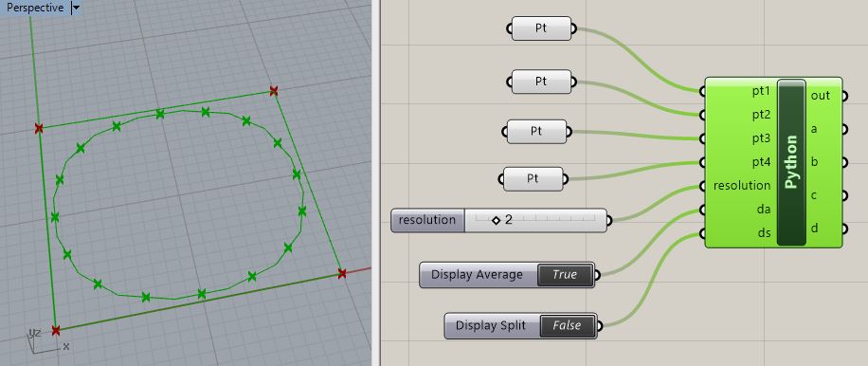The width and height of the screenshot is (868, 366).
Task: Select the Python component by its name bar
Action: click(791, 162)
